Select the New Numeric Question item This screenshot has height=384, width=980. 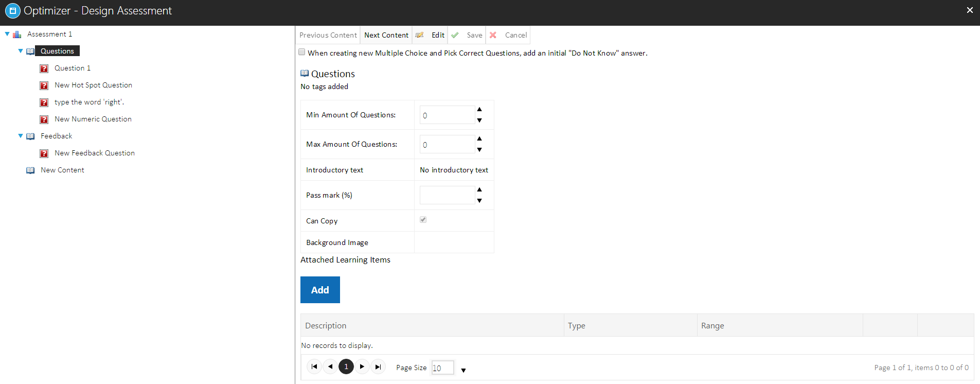93,119
